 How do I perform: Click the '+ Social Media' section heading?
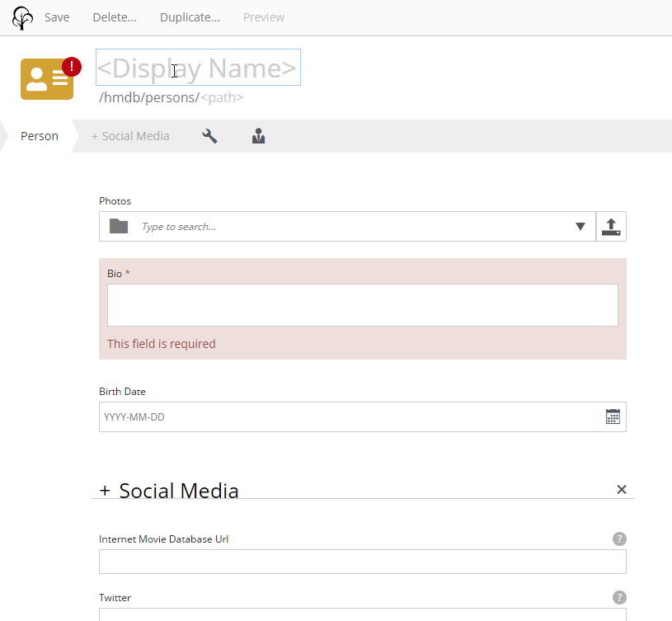click(x=169, y=491)
